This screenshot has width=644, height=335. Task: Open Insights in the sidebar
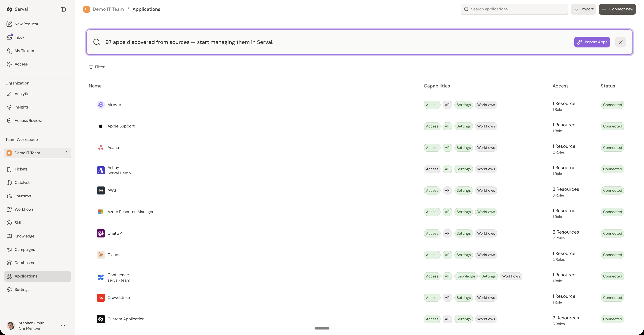pyautogui.click(x=37, y=107)
